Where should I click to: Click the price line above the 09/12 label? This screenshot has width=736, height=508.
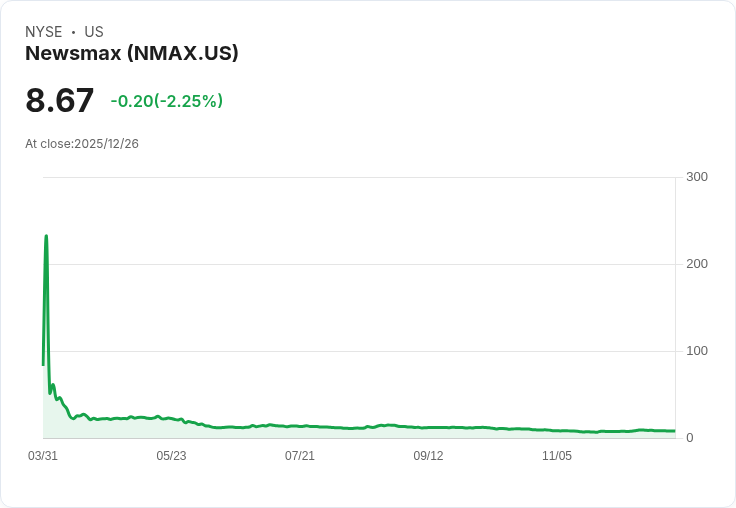[428, 427]
